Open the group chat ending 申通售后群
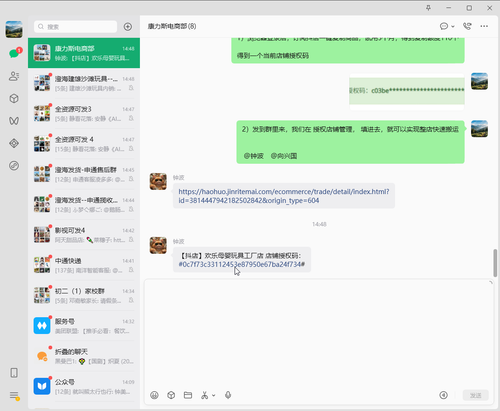 pos(84,174)
